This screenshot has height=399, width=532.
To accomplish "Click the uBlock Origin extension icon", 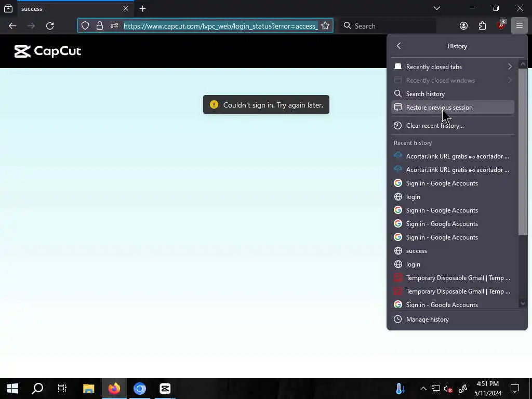I will pyautogui.click(x=501, y=25).
